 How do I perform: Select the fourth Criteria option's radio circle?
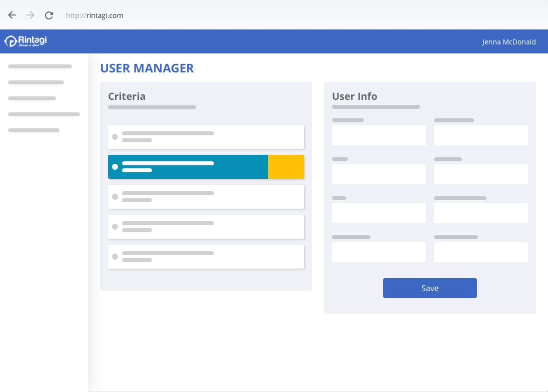(115, 226)
